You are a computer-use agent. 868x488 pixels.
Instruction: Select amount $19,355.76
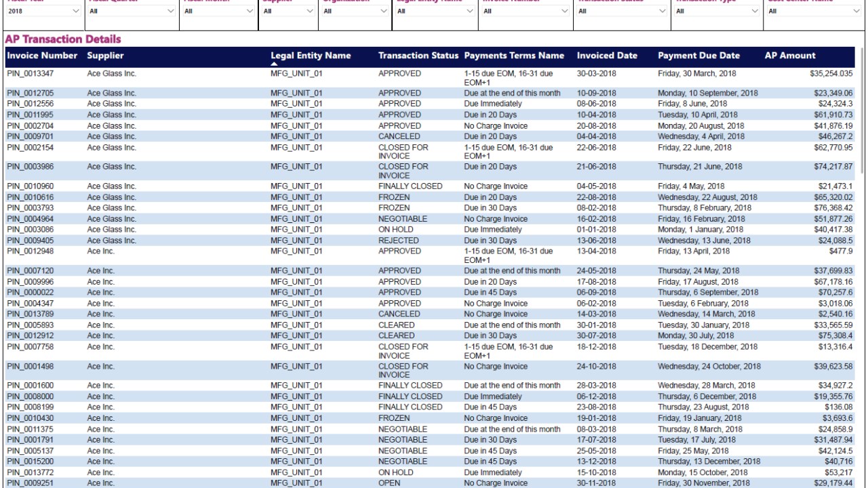click(833, 396)
